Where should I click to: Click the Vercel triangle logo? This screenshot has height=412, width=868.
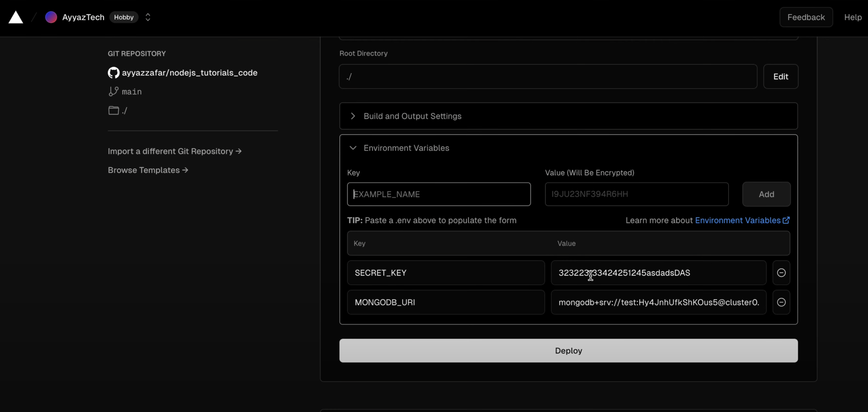click(x=15, y=17)
